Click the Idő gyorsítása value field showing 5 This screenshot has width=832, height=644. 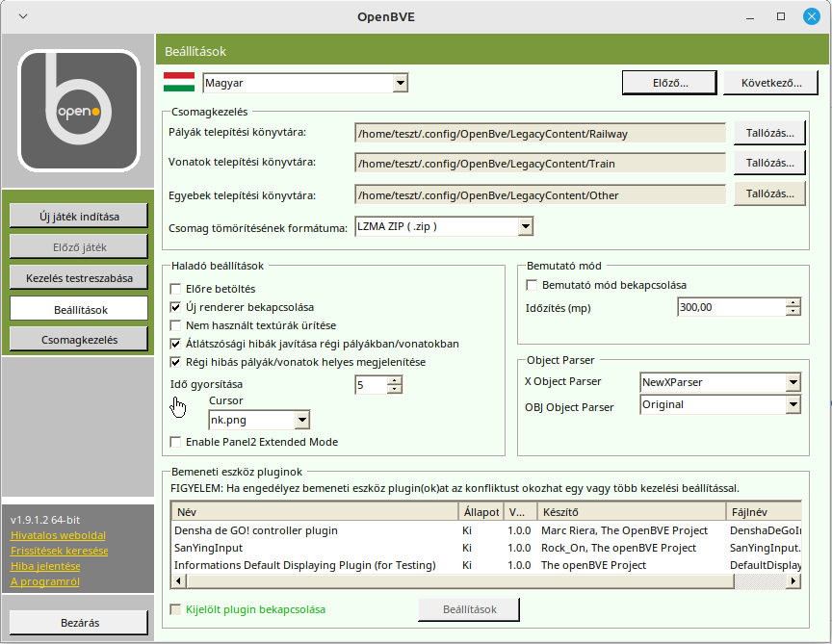[371, 385]
